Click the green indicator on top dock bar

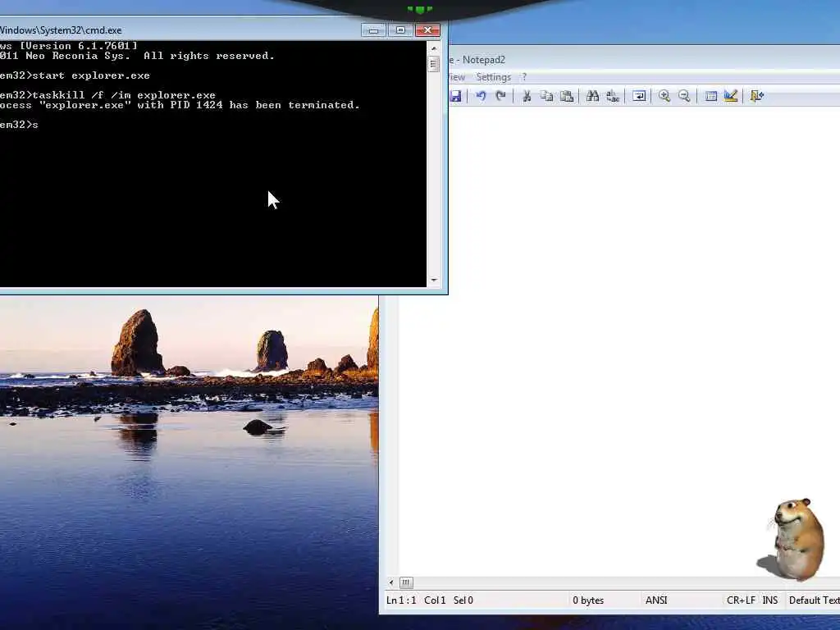pyautogui.click(x=420, y=9)
